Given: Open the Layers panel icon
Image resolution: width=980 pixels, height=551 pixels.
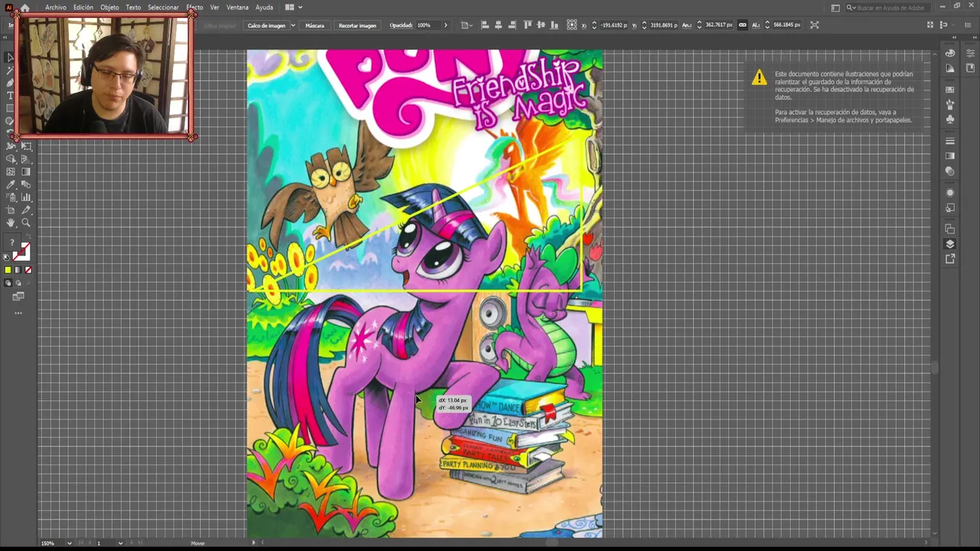Looking at the screenshot, I should click(x=949, y=244).
